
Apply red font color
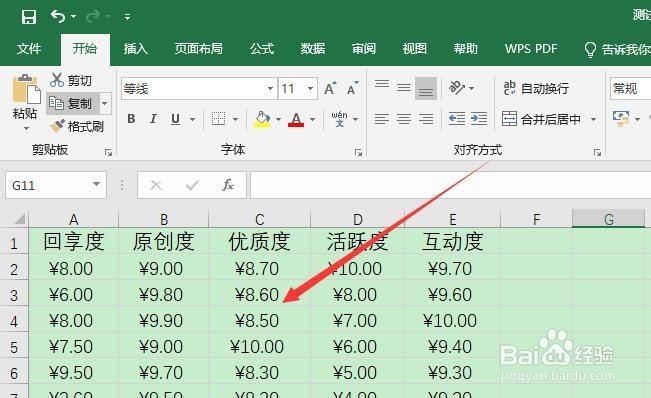[x=296, y=119]
